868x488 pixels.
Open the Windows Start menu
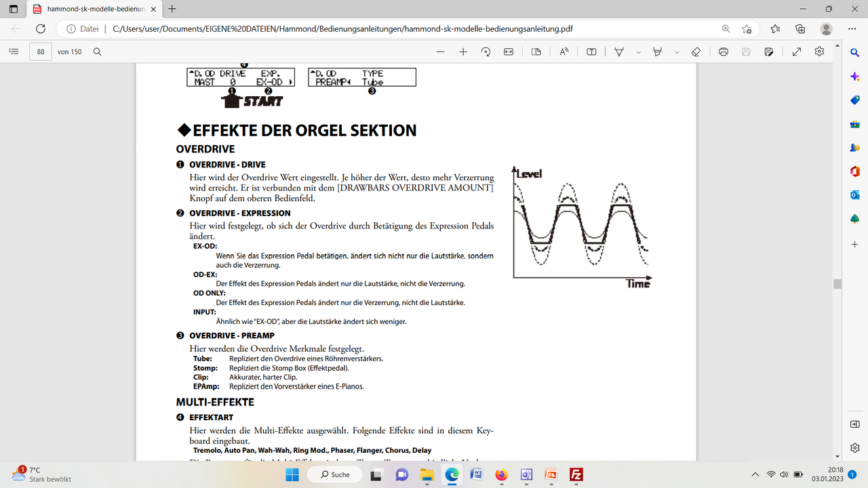point(292,474)
